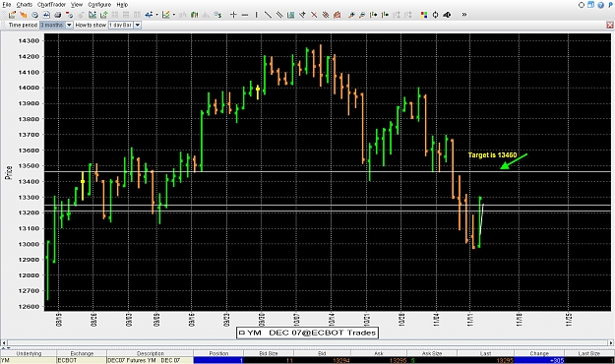
Task: Click the blue pin icon top right
Action: [x=610, y=5]
